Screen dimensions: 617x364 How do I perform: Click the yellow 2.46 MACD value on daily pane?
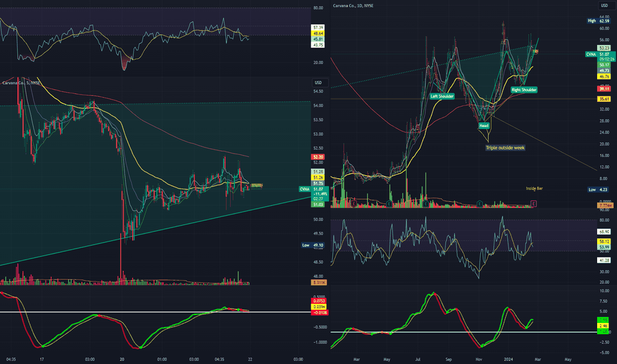(x=603, y=326)
